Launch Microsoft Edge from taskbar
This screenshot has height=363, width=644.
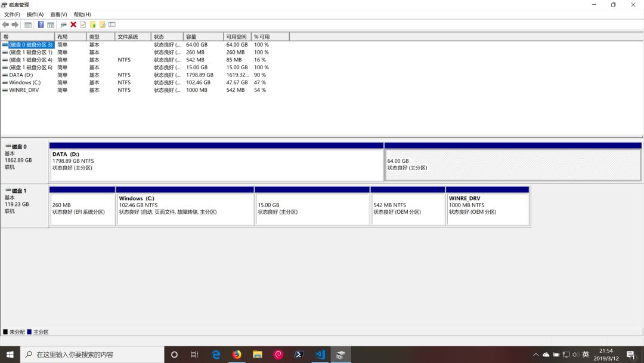[x=216, y=355]
